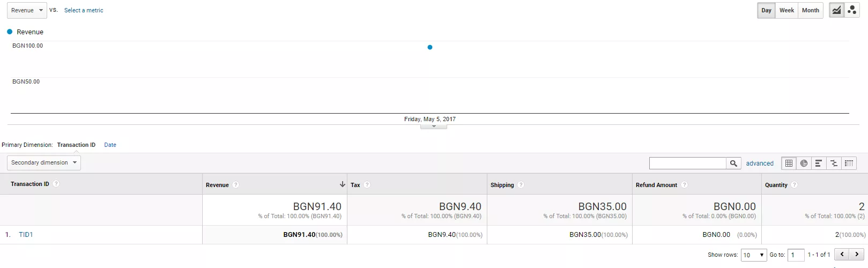Select the comparison view icon
Viewport: 868px width, 268px height.
tap(834, 163)
